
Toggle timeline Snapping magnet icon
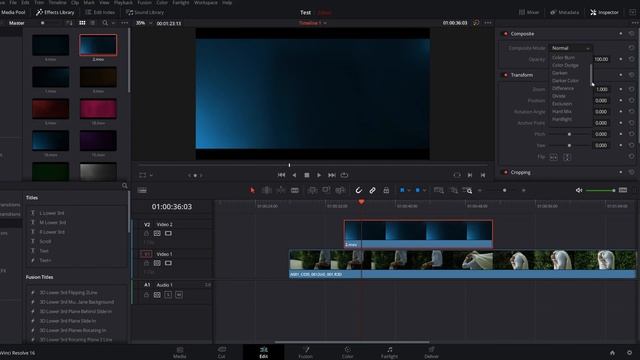pyautogui.click(x=358, y=190)
